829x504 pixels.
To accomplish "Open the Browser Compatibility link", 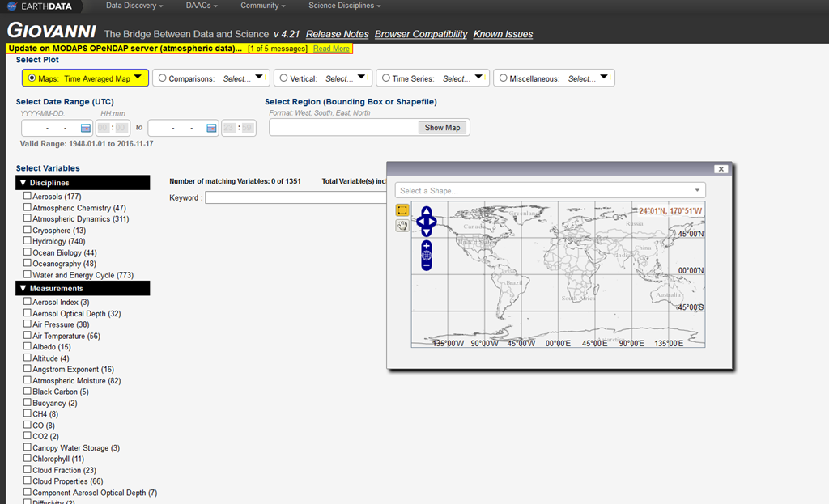I will point(421,34).
